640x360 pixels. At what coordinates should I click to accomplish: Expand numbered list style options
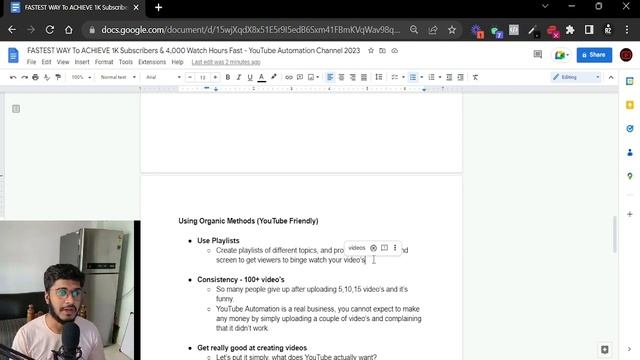point(440,77)
